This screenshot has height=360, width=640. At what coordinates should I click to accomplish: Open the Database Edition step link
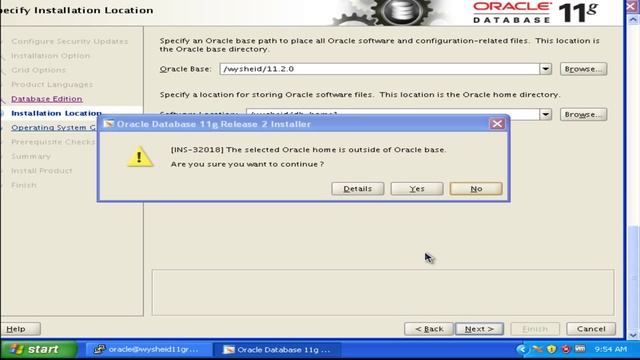tap(47, 99)
